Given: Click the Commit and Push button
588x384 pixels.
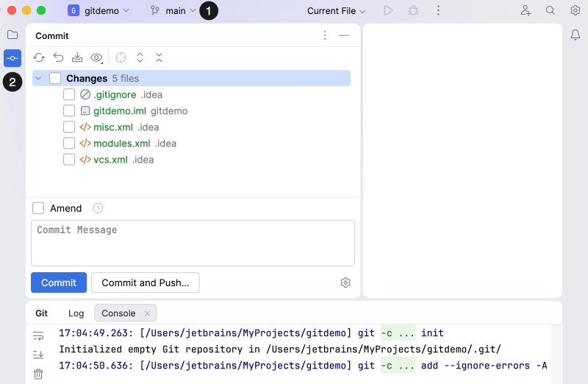Looking at the screenshot, I should [x=146, y=282].
